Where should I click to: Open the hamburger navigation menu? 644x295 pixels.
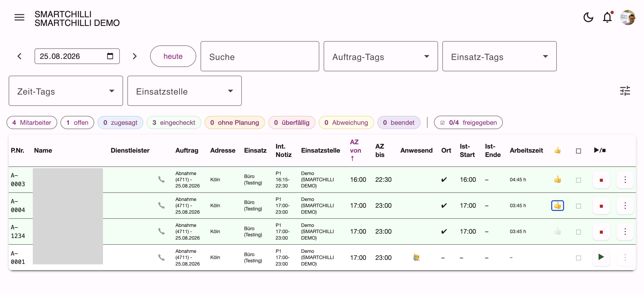19,18
